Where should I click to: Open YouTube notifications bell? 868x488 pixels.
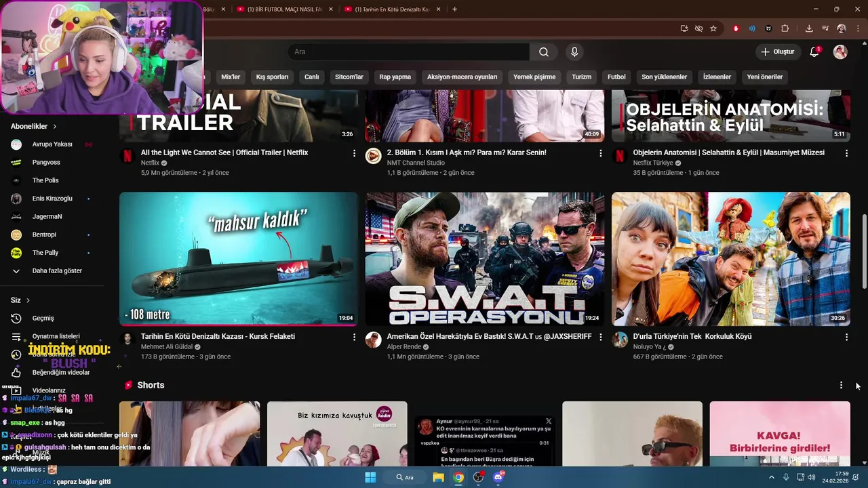[814, 52]
